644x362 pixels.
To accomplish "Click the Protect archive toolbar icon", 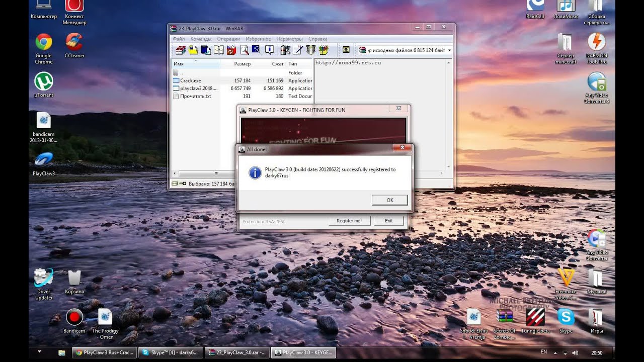I will click(x=311, y=50).
